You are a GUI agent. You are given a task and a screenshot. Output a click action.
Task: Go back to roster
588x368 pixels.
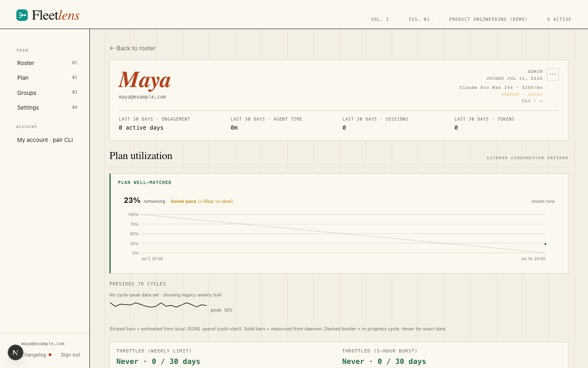pos(132,48)
